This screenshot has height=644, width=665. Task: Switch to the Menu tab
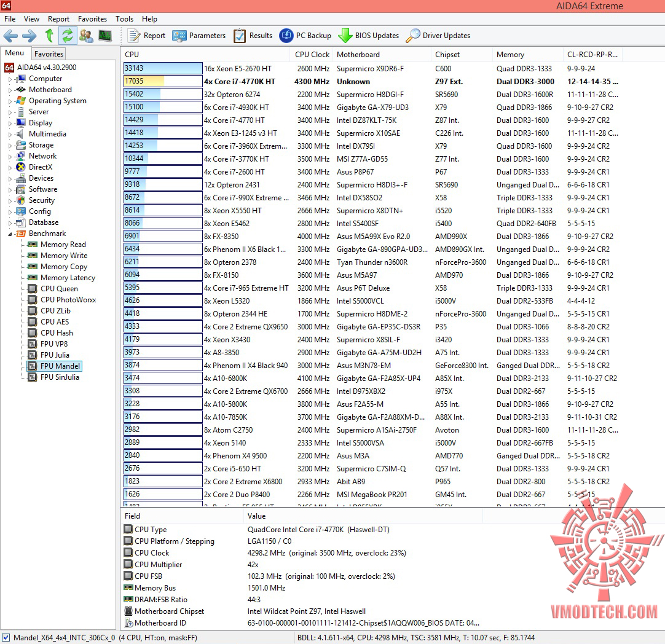14,53
